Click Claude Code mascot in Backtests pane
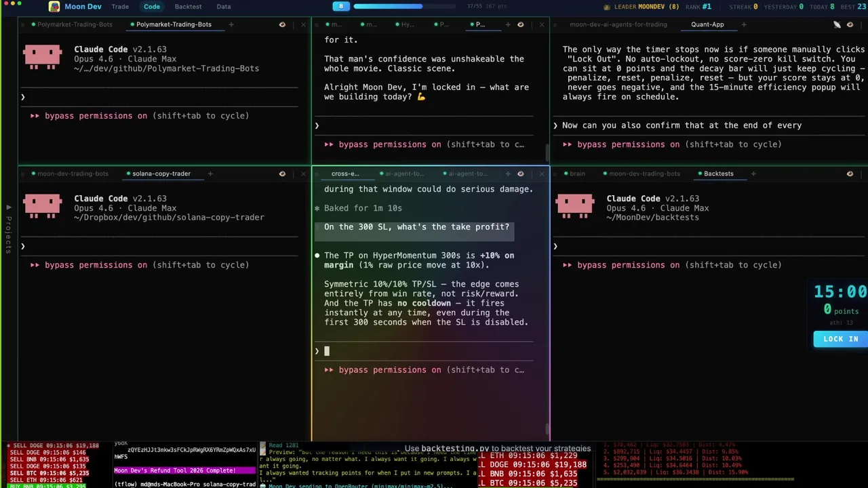This screenshot has height=488, width=868. click(574, 206)
